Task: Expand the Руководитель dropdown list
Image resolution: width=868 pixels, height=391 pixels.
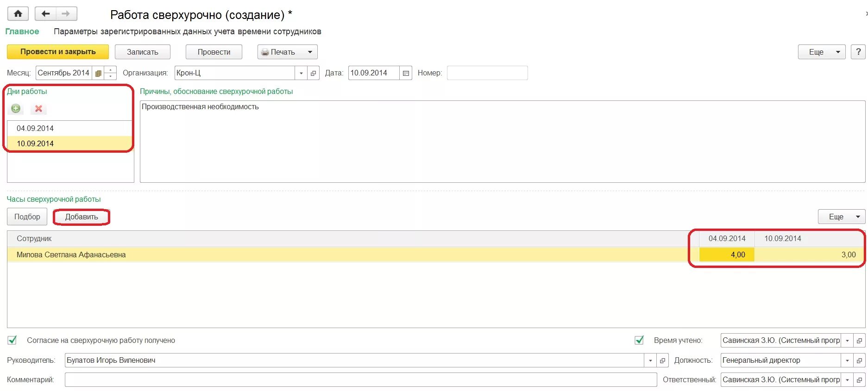Action: [650, 360]
